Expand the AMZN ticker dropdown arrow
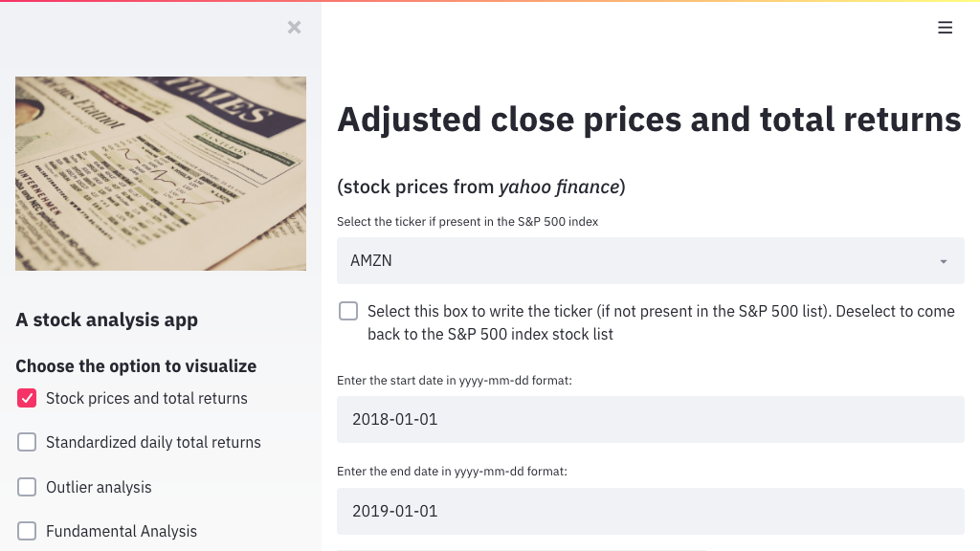Image resolution: width=980 pixels, height=551 pixels. 943,261
